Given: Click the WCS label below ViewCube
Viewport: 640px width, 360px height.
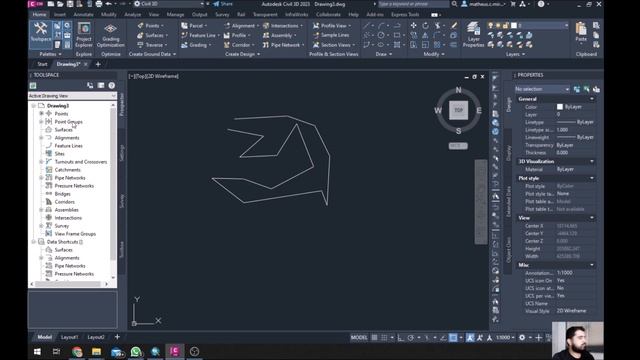Looking at the screenshot, I should pyautogui.click(x=458, y=146).
